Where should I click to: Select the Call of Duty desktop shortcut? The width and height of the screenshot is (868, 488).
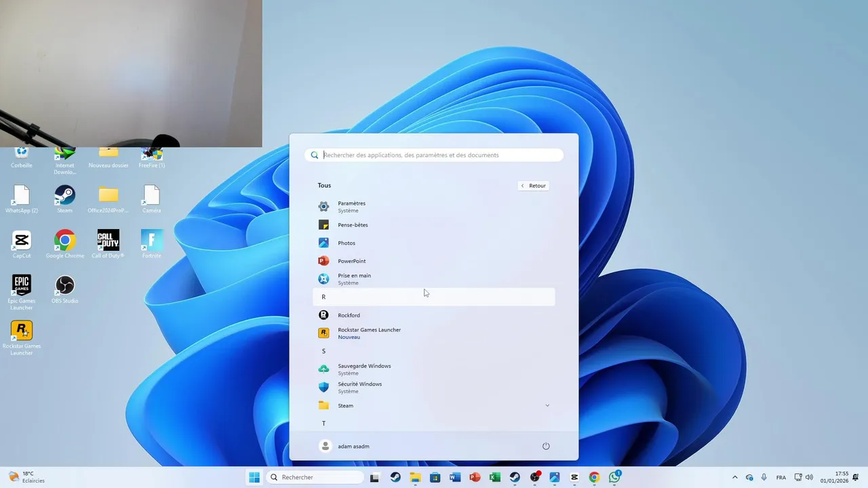[x=108, y=244]
